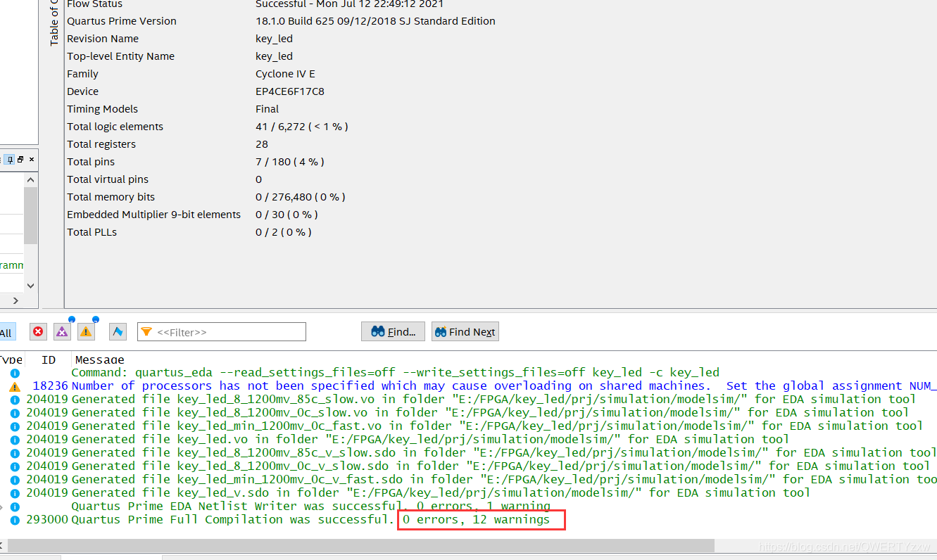
Task: Click the 'Total registers' label
Action: tap(101, 144)
